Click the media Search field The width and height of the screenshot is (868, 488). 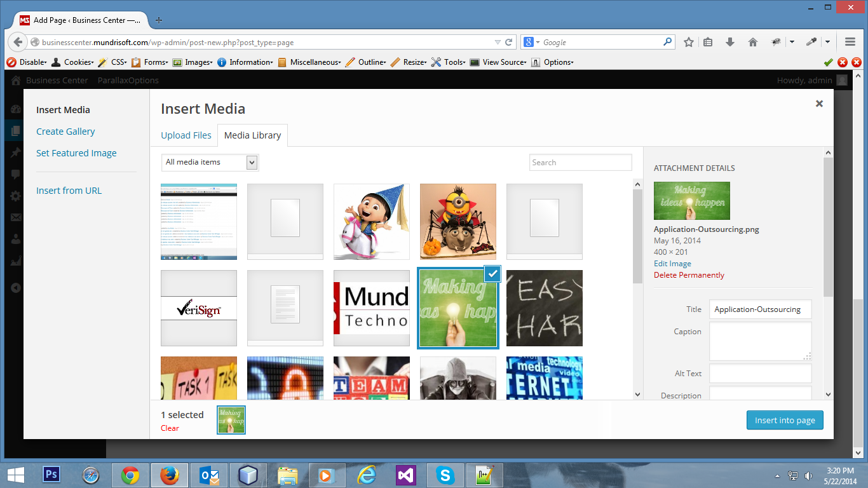point(580,163)
